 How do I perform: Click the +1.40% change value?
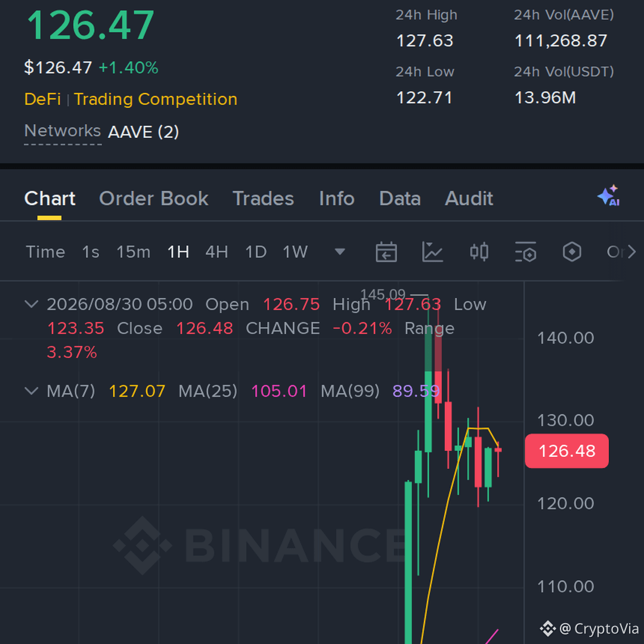tap(129, 68)
